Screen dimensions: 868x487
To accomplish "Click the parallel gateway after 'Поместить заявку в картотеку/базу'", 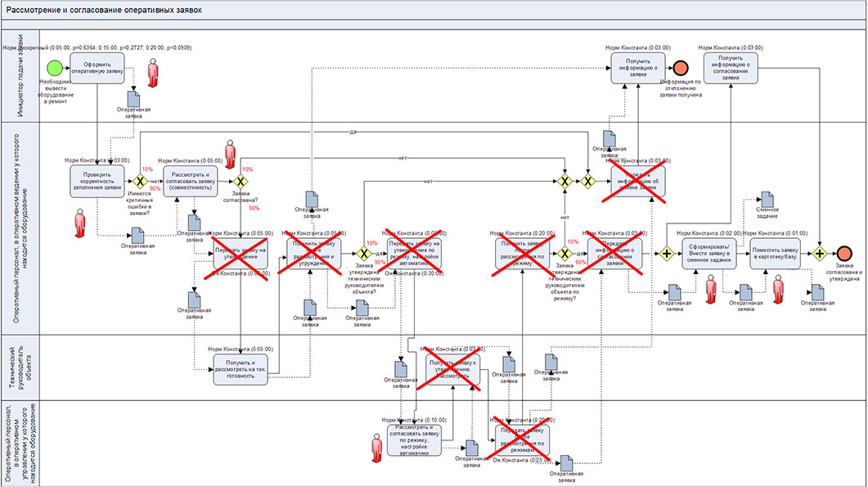I will coord(820,255).
